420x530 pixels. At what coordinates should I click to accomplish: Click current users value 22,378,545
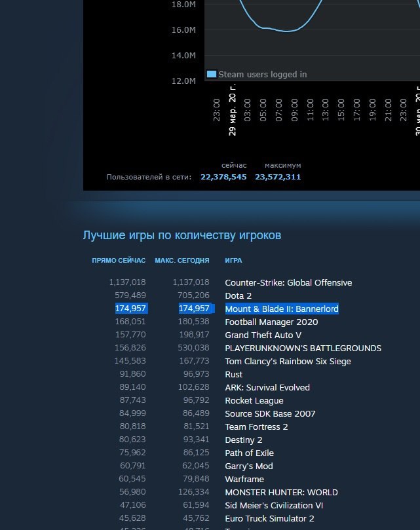223,177
